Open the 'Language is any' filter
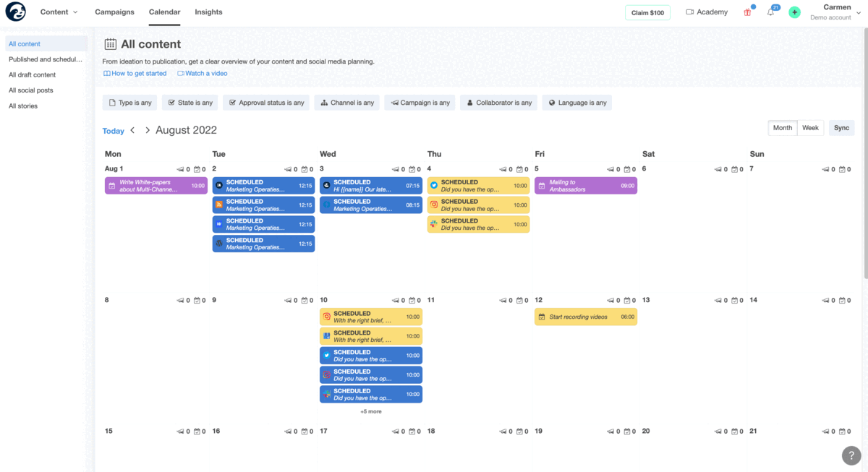 coord(576,103)
